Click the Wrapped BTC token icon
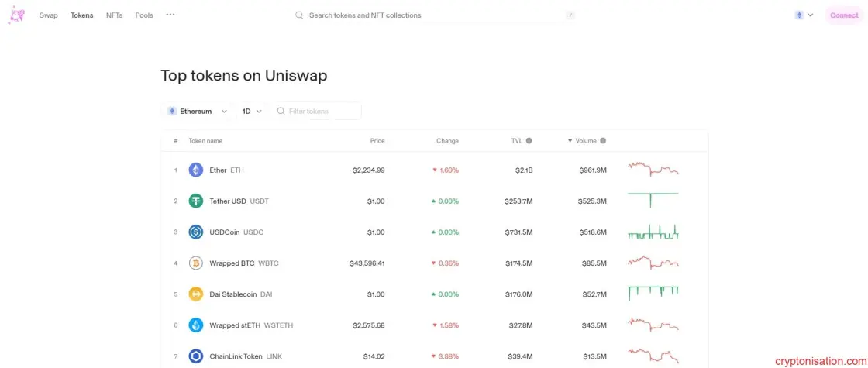Screen dimensions: 868x368 click(196, 263)
